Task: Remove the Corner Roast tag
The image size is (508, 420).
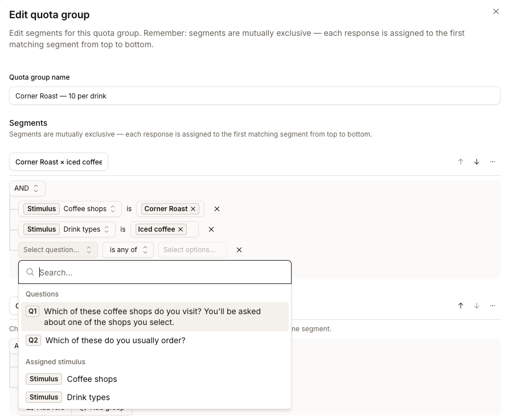Action: (x=193, y=209)
